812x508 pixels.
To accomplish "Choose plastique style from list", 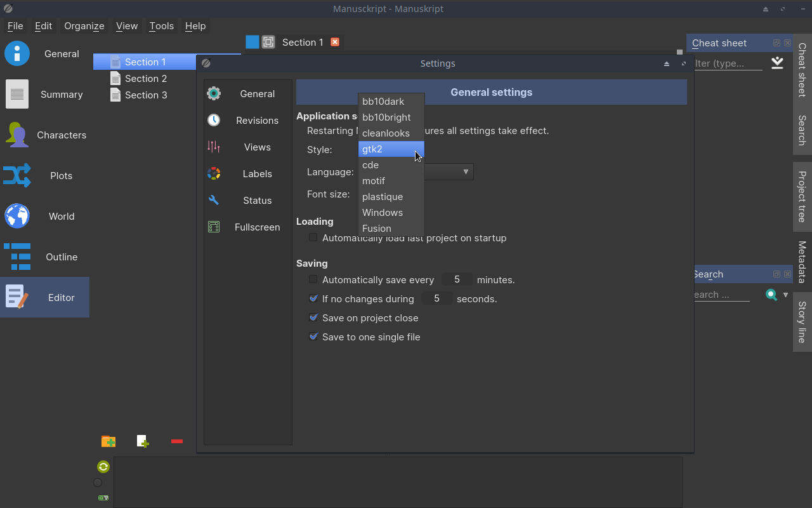I will coord(391,196).
